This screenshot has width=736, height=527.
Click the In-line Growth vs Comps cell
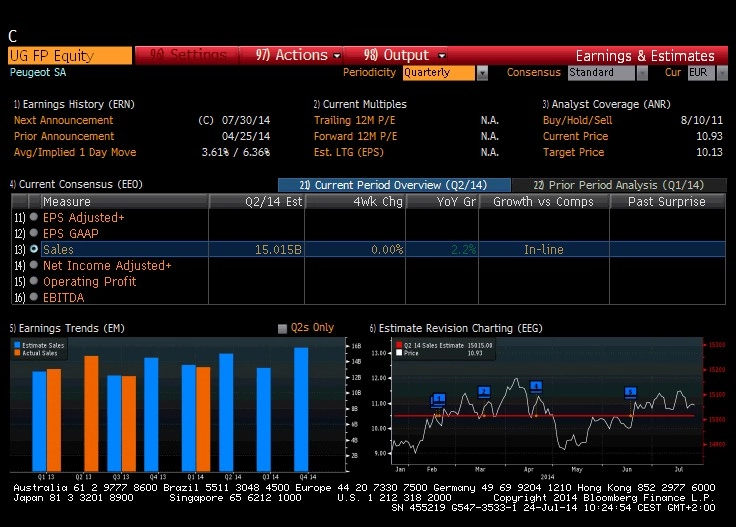[544, 249]
